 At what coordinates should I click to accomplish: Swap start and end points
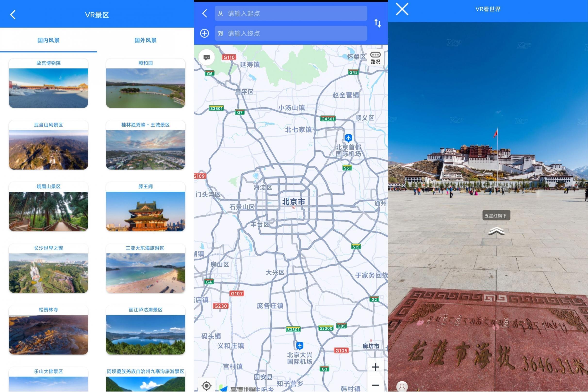[x=377, y=23]
